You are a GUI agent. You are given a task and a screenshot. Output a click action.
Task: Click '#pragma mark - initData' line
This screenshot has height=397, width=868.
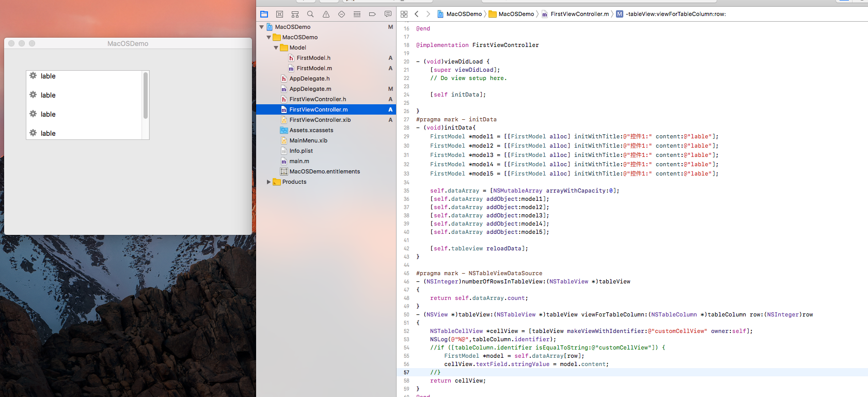pyautogui.click(x=456, y=119)
